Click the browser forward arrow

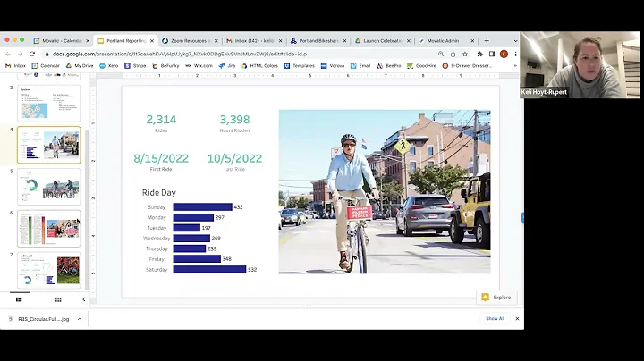tap(20, 54)
